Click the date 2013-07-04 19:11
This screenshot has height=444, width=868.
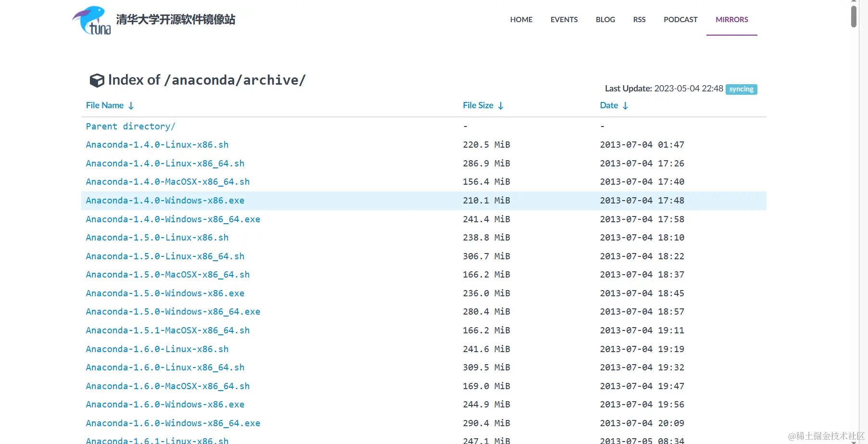642,330
